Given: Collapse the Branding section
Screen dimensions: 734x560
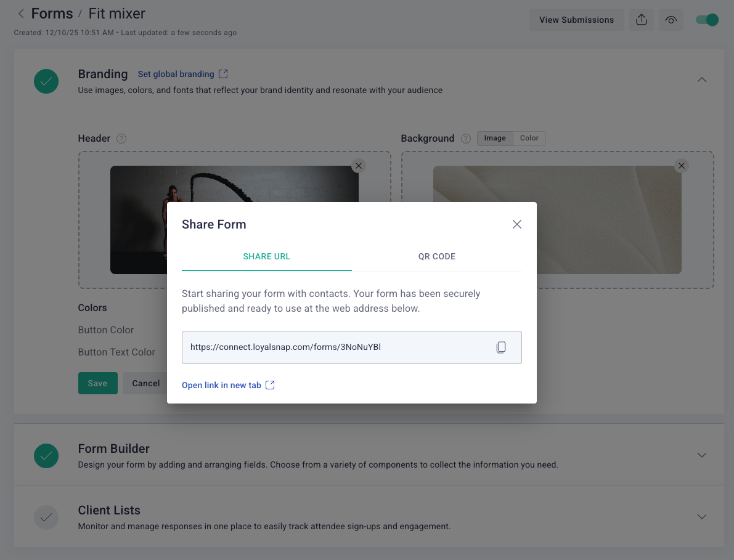Looking at the screenshot, I should (x=701, y=79).
